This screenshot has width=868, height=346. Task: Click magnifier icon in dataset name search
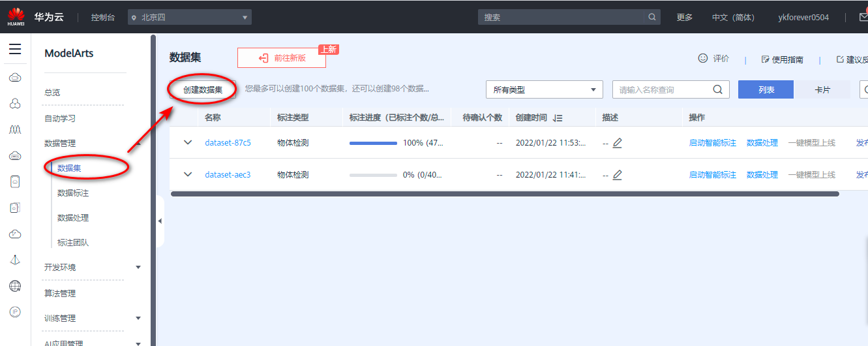tap(718, 89)
